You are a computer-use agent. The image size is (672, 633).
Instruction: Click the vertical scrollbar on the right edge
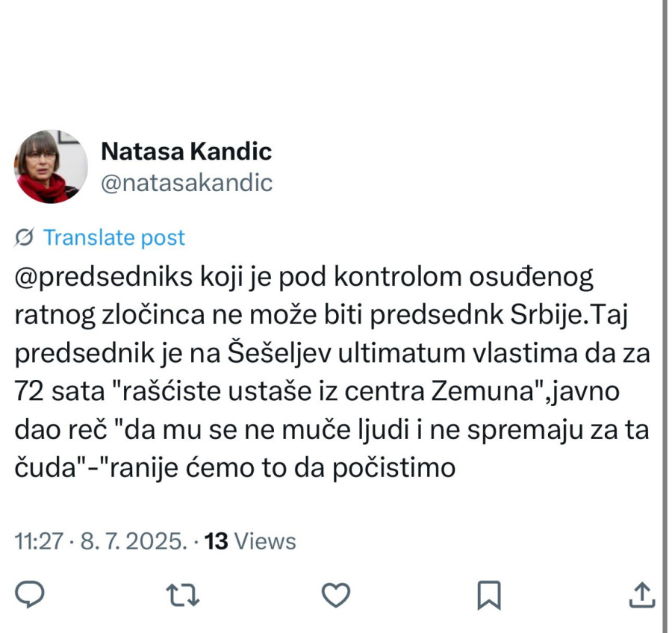pos(665,299)
